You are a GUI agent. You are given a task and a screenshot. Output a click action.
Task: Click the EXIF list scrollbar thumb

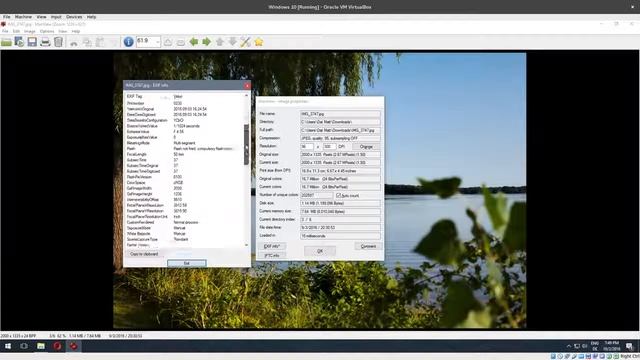[x=246, y=144]
